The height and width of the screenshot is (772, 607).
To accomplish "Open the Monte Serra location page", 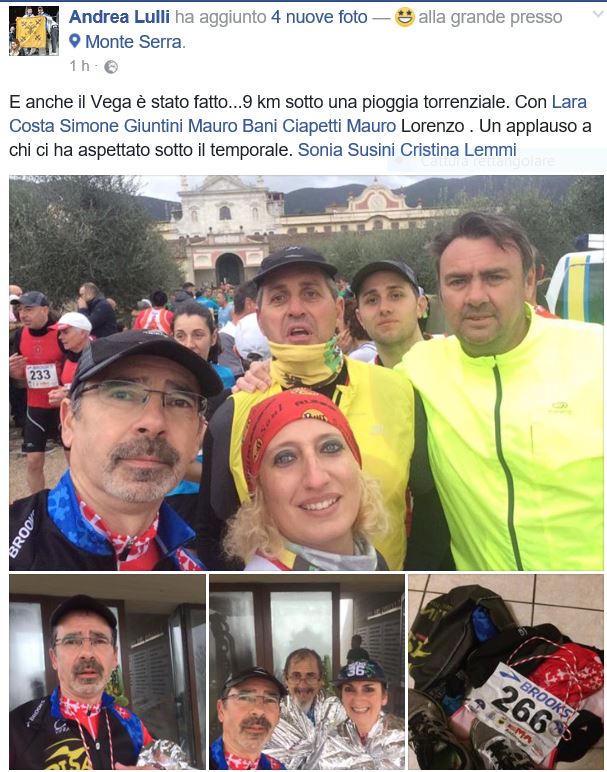I will (133, 42).
